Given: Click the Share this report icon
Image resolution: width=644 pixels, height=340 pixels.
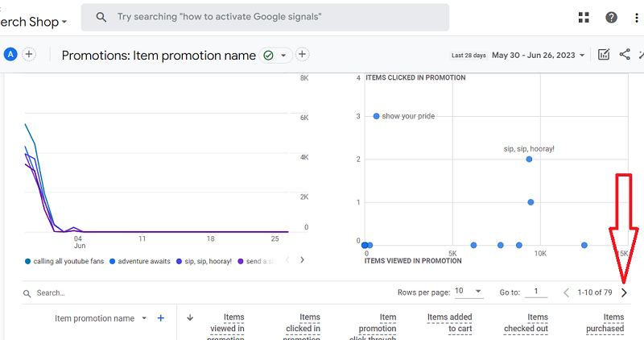Looking at the screenshot, I should (x=625, y=55).
